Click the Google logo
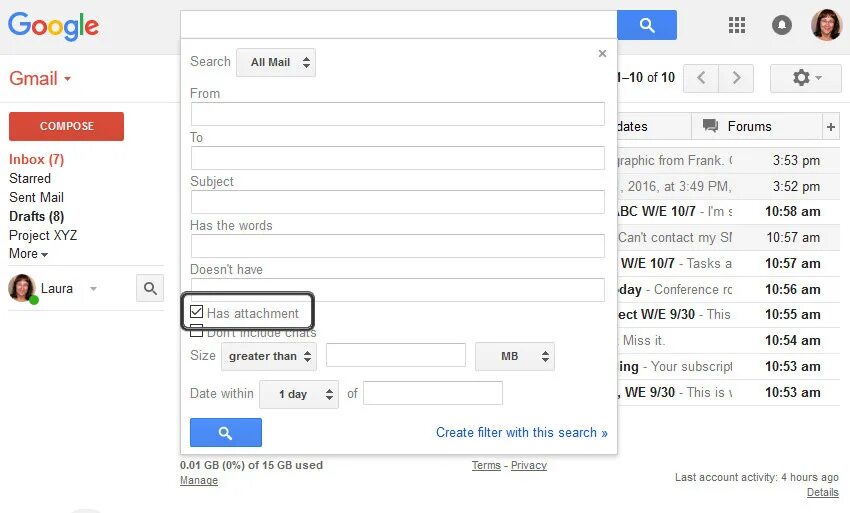Screen dimensions: 850x513 (53, 26)
